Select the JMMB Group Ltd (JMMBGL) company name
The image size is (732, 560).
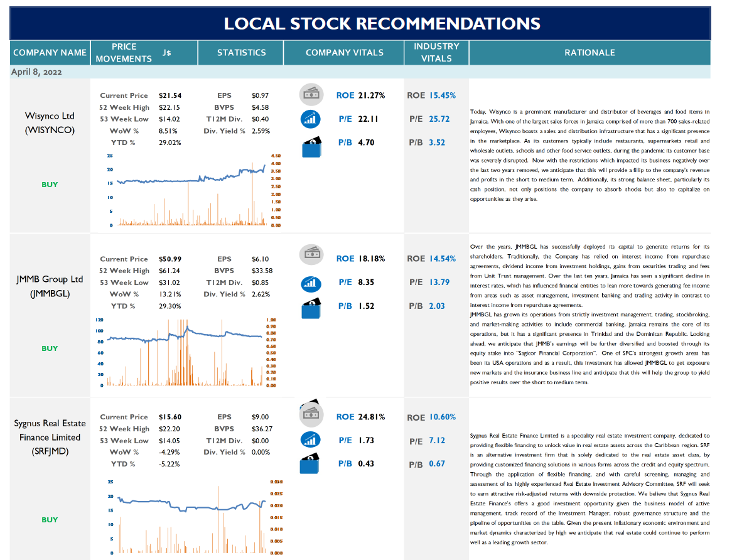pyautogui.click(x=50, y=286)
